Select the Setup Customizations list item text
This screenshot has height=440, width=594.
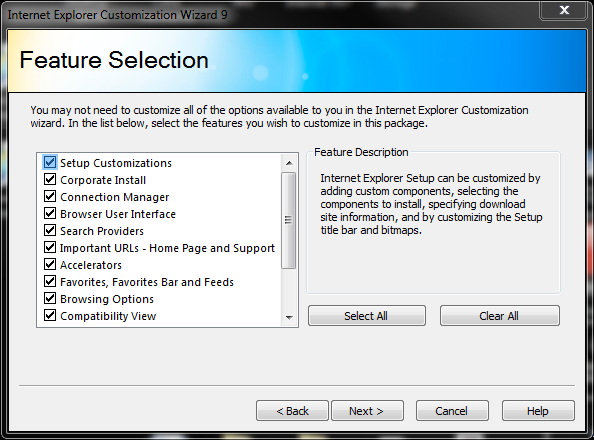point(116,163)
